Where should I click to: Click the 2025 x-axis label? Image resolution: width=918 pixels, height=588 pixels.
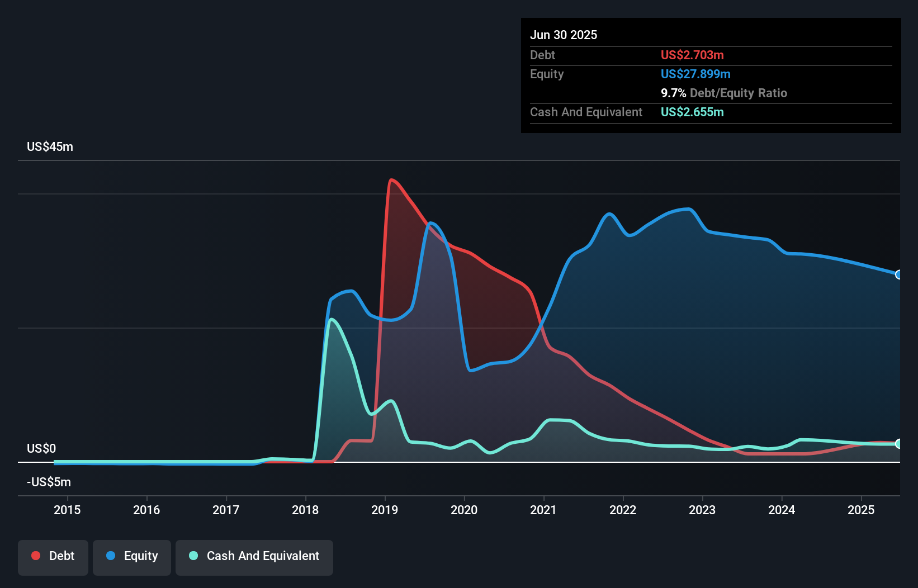coord(861,510)
